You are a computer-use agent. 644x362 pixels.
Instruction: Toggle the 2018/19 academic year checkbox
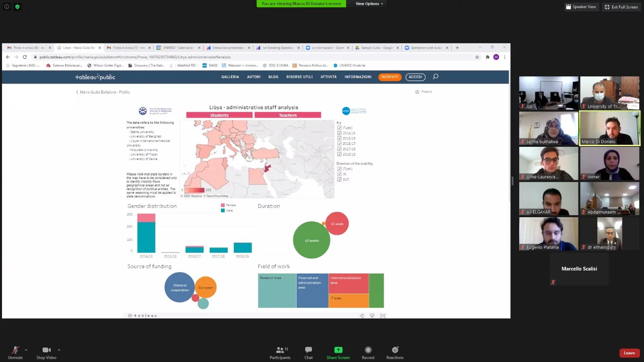click(339, 154)
